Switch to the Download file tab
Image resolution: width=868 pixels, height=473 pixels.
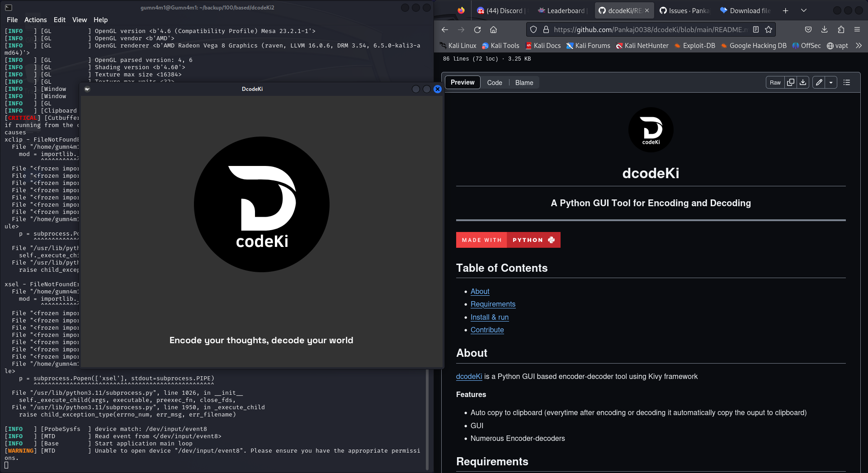pos(745,11)
